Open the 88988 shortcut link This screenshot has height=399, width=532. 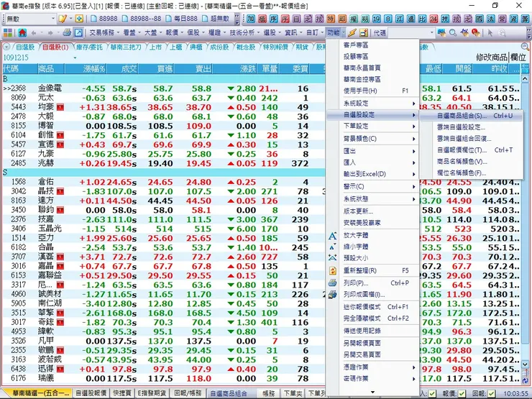coord(104,19)
